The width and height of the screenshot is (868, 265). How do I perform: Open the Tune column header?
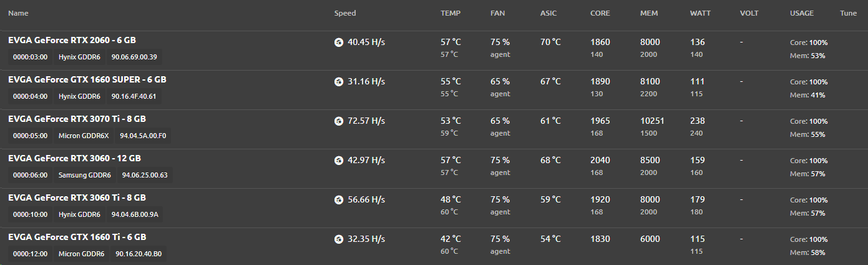[x=849, y=13]
